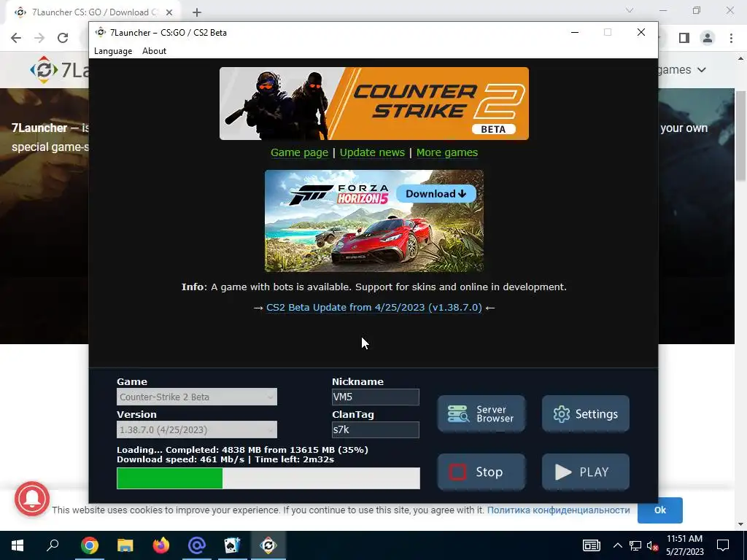Open the Windows Start menu

pos(18,545)
